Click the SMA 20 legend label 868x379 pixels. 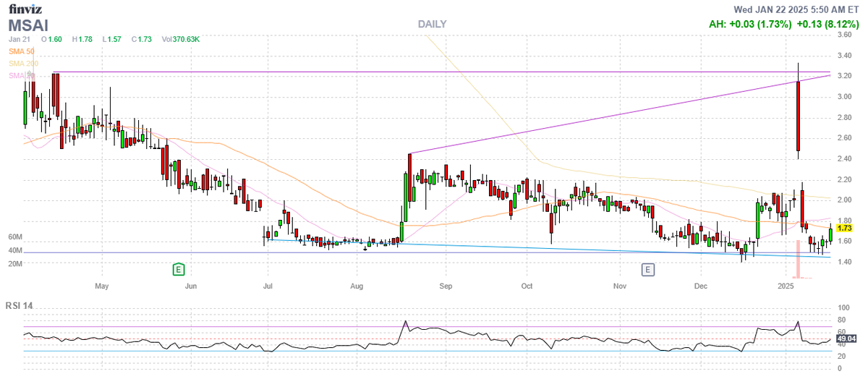(x=21, y=75)
